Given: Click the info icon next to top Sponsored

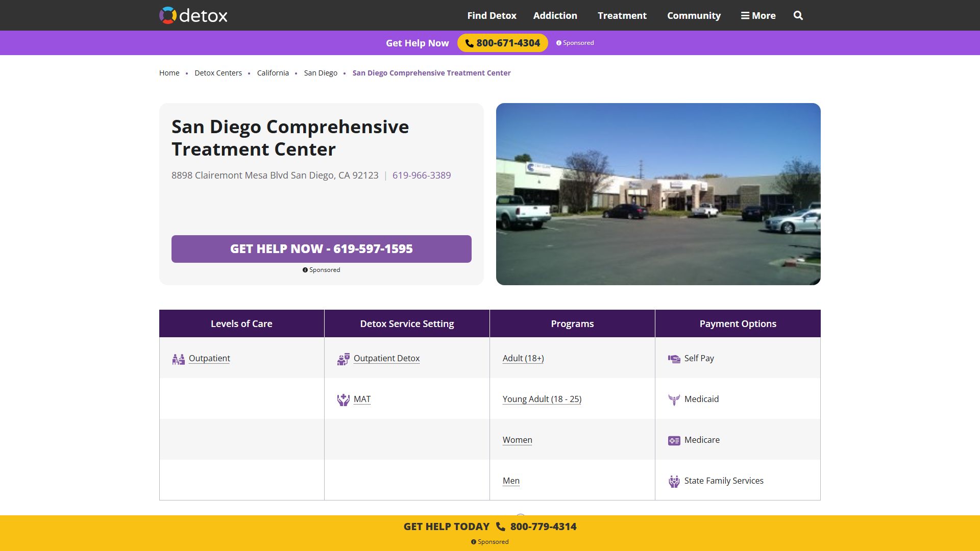Looking at the screenshot, I should (559, 43).
